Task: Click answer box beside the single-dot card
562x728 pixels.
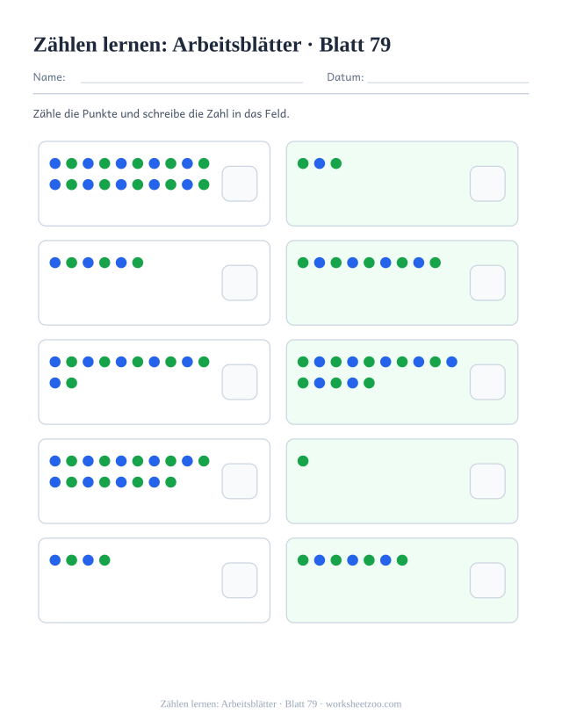Action: (487, 481)
